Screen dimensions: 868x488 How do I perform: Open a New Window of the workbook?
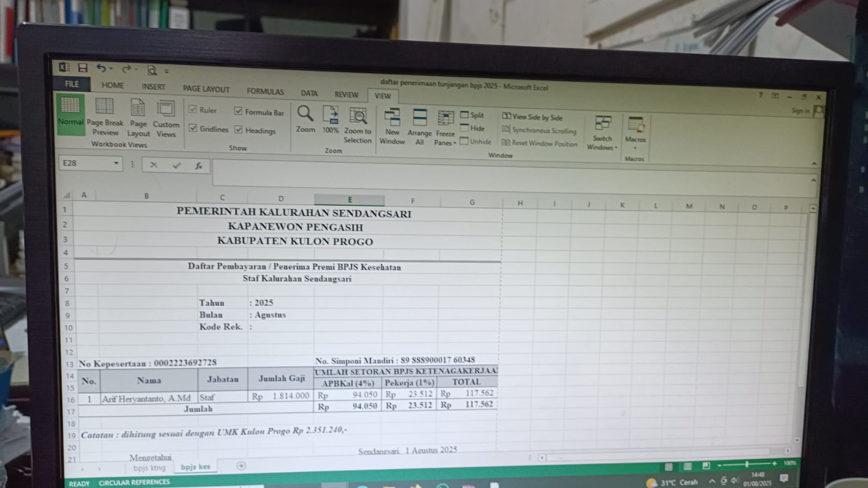click(x=392, y=126)
